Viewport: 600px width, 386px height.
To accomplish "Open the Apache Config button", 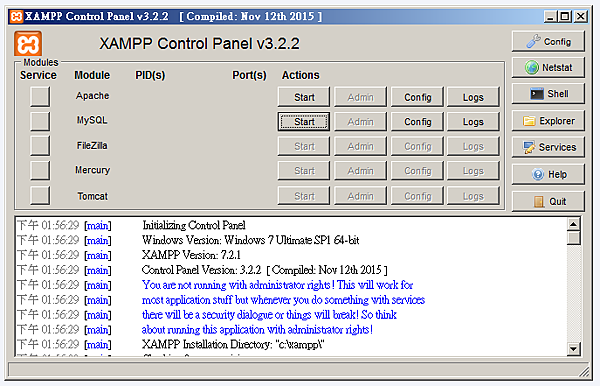I will (417, 97).
